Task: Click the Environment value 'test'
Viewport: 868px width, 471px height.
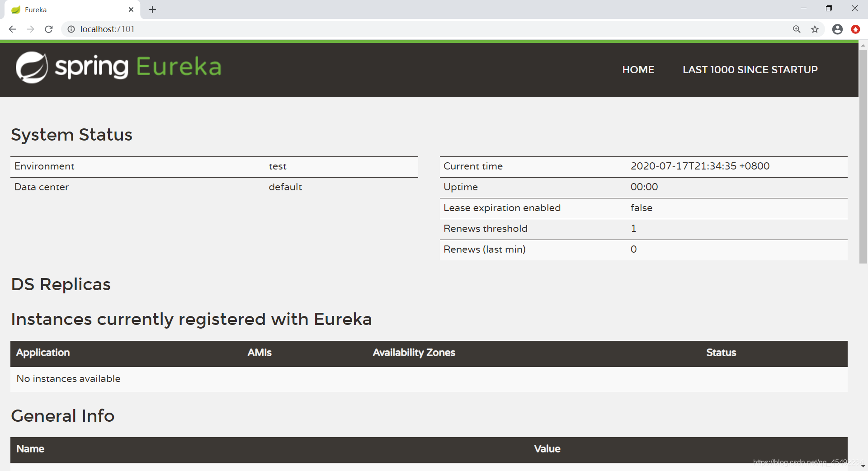Action: coord(278,166)
